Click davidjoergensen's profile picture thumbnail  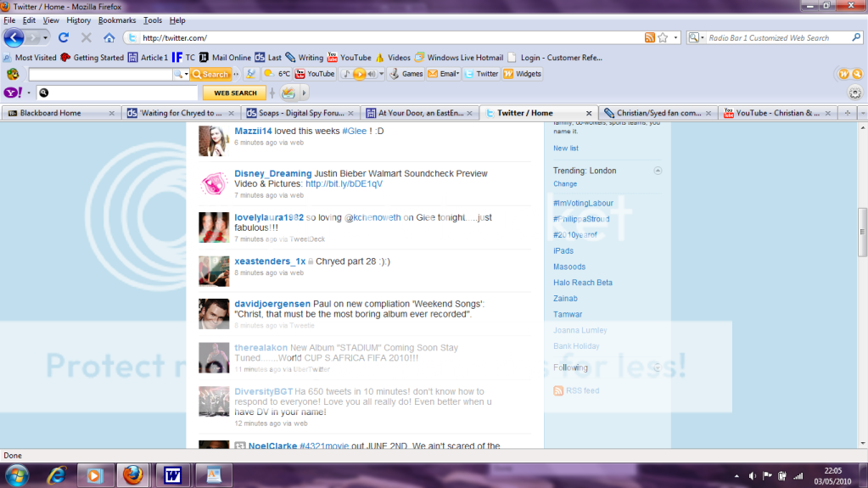pyautogui.click(x=211, y=314)
